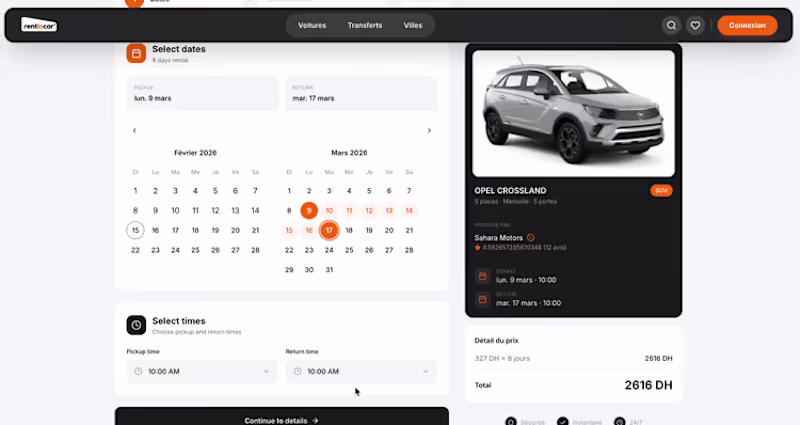The width and height of the screenshot is (800, 425).
Task: Open Pickup time dropdown
Action: point(202,371)
